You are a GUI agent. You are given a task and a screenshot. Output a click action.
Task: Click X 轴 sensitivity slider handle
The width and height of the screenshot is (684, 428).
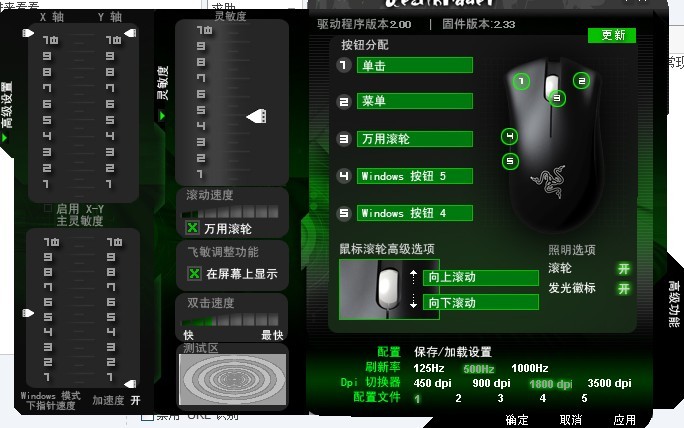pyautogui.click(x=28, y=33)
